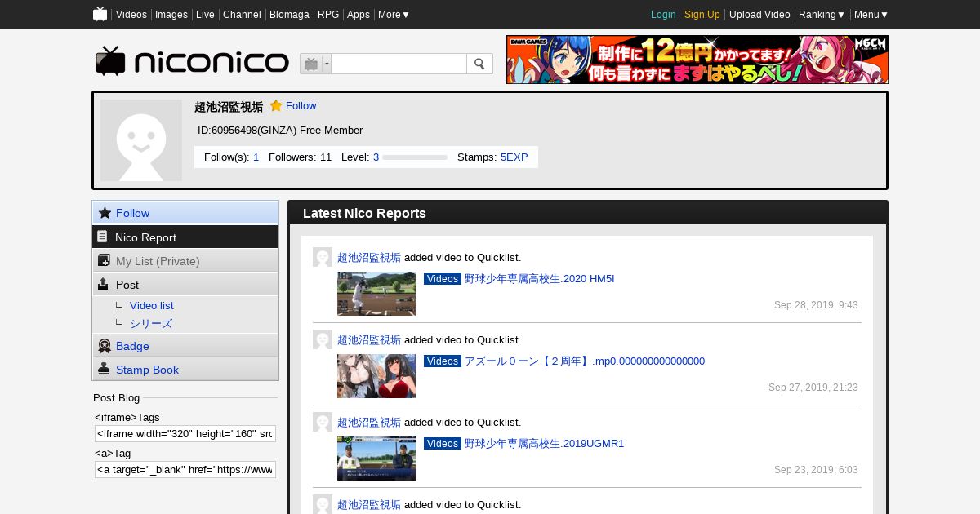The image size is (980, 514).
Task: Click username link in Sep 27 report
Action: (369, 339)
